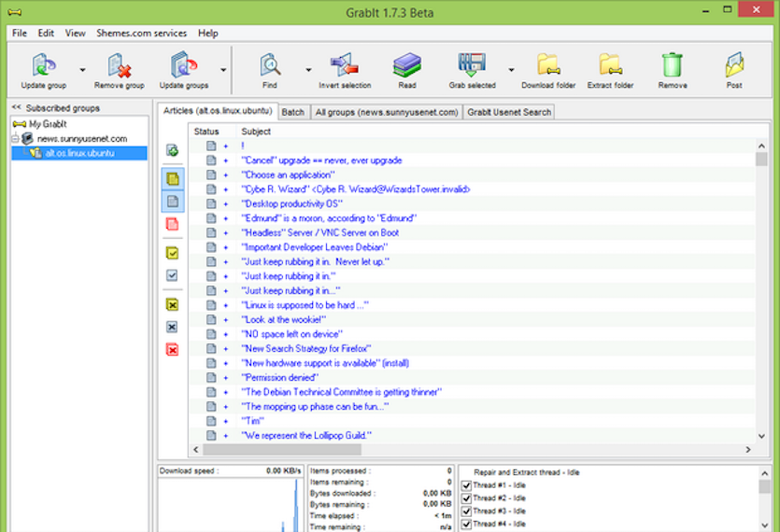Click the yellow checkmark select icon
The image size is (780, 532).
point(172,253)
